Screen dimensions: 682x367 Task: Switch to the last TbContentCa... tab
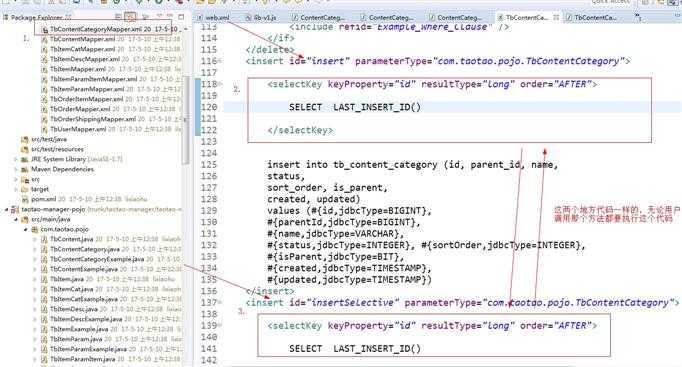592,17
